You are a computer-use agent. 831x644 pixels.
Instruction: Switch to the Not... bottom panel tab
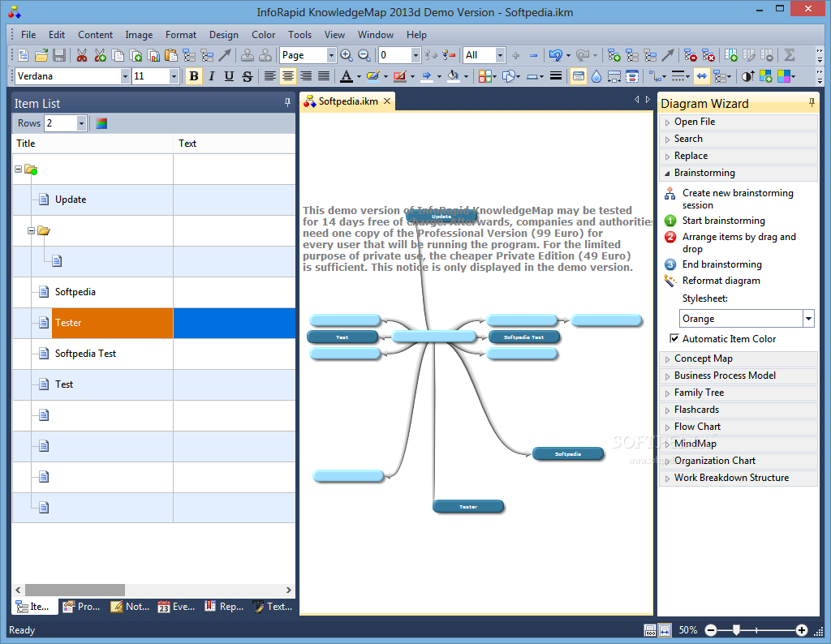click(131, 607)
